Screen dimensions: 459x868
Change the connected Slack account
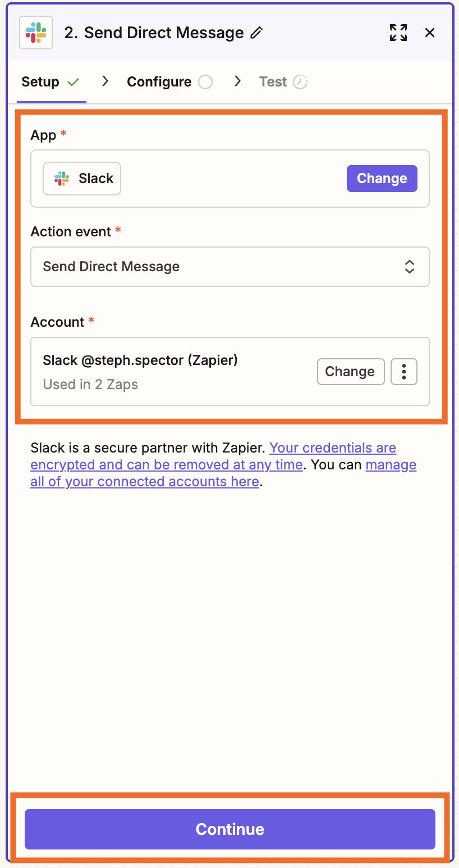coord(350,371)
